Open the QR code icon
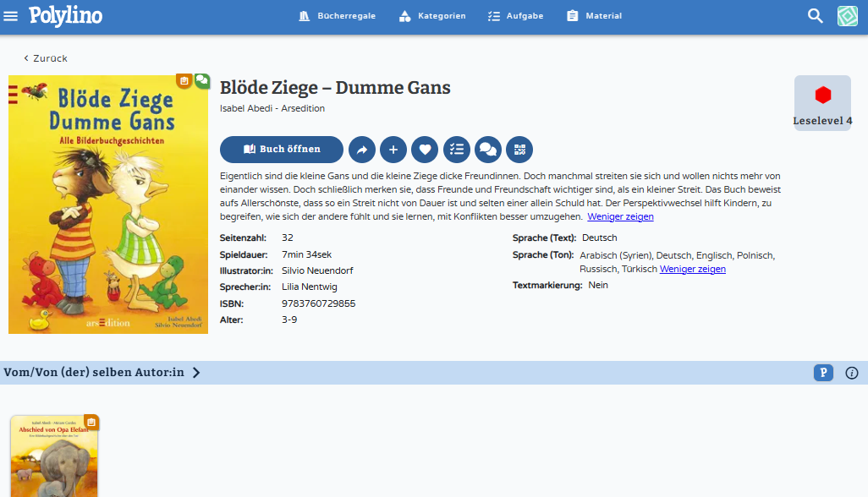 pyautogui.click(x=519, y=150)
